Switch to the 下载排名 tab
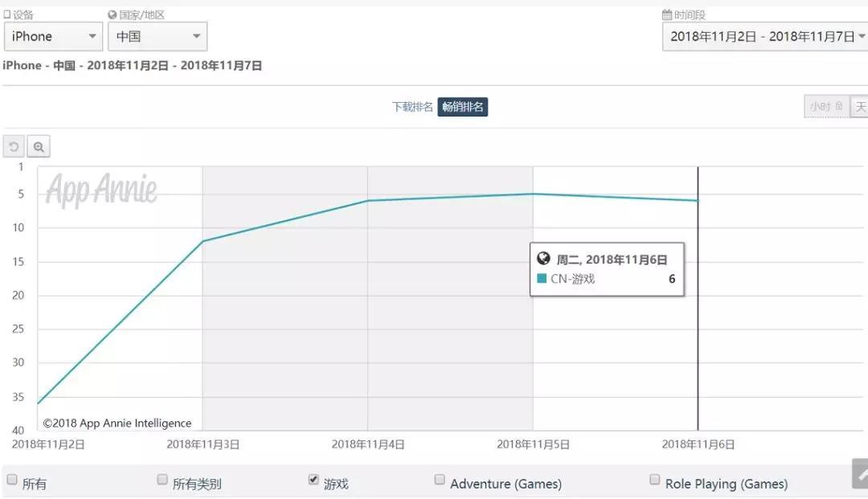This screenshot has height=499, width=868. [412, 107]
